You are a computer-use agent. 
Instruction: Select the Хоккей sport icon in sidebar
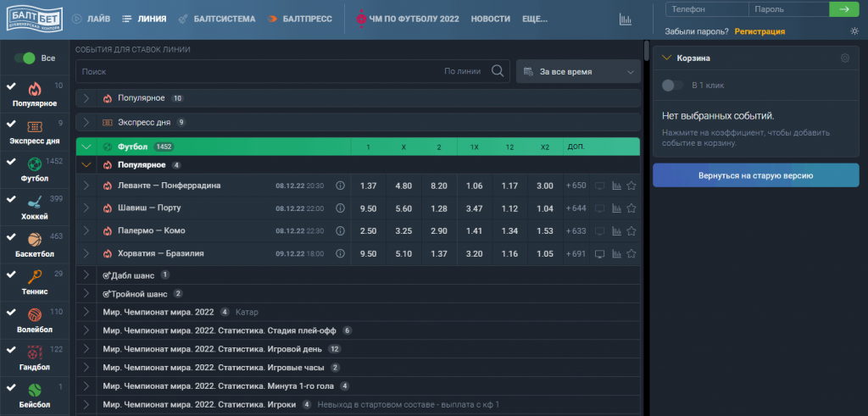click(x=35, y=203)
